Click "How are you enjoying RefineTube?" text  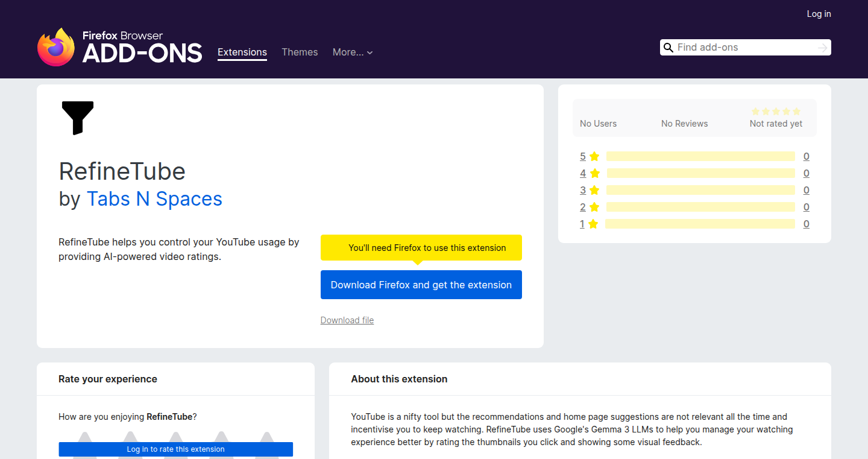point(128,416)
